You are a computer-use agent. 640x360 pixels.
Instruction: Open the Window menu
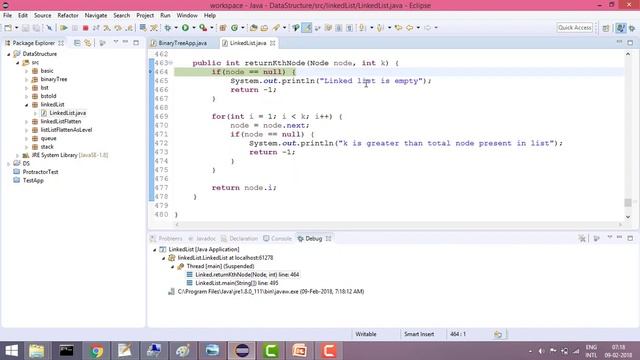(x=187, y=16)
